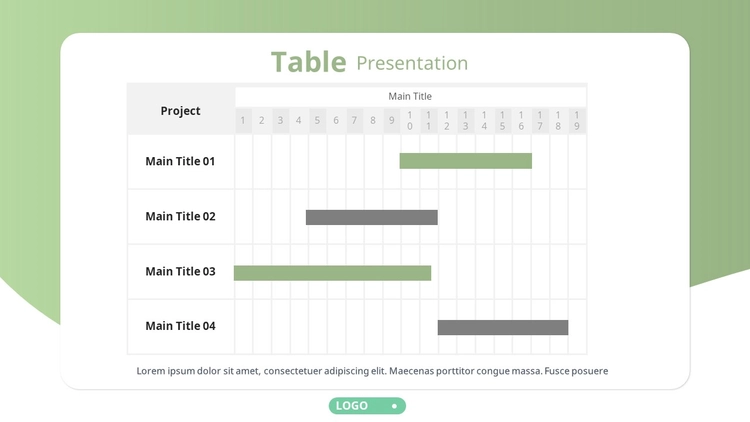The height and width of the screenshot is (422, 750).
Task: Select the Main Title 01 row label
Action: tap(180, 161)
